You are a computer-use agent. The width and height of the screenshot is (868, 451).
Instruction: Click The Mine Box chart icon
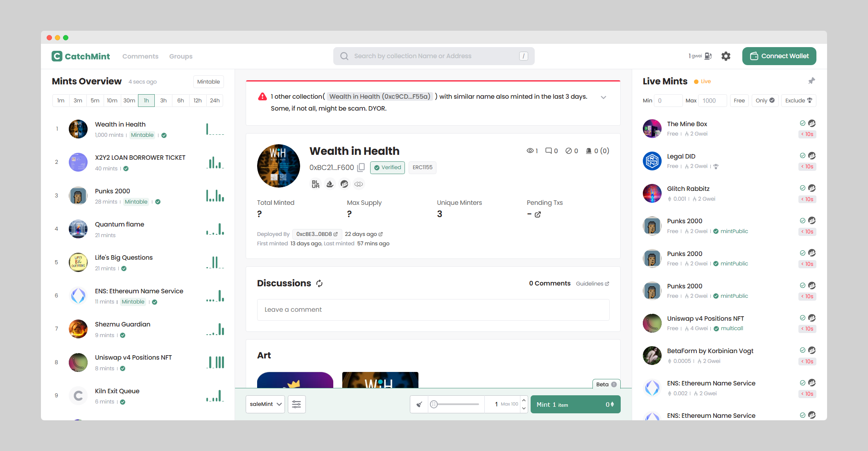812,123
